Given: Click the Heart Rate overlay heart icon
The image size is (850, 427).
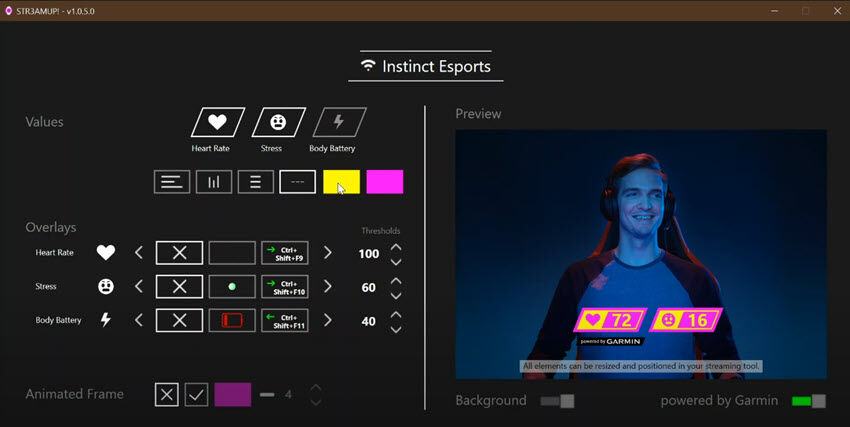Looking at the screenshot, I should [x=106, y=253].
